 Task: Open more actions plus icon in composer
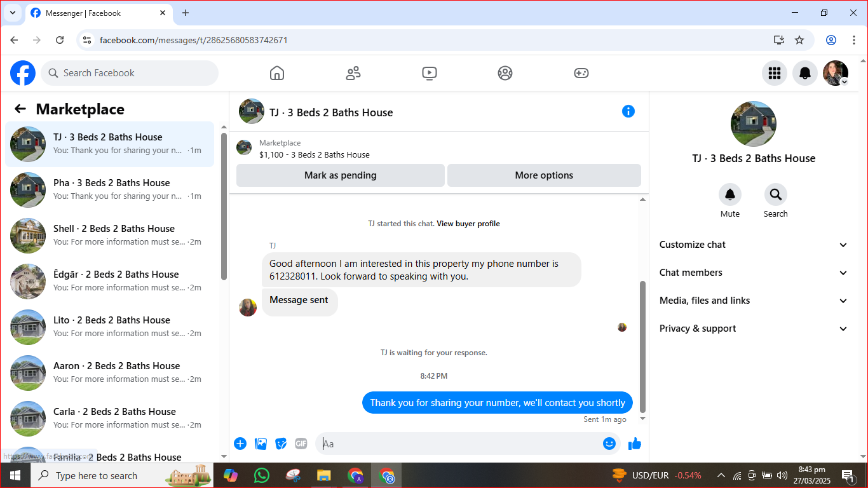(240, 444)
